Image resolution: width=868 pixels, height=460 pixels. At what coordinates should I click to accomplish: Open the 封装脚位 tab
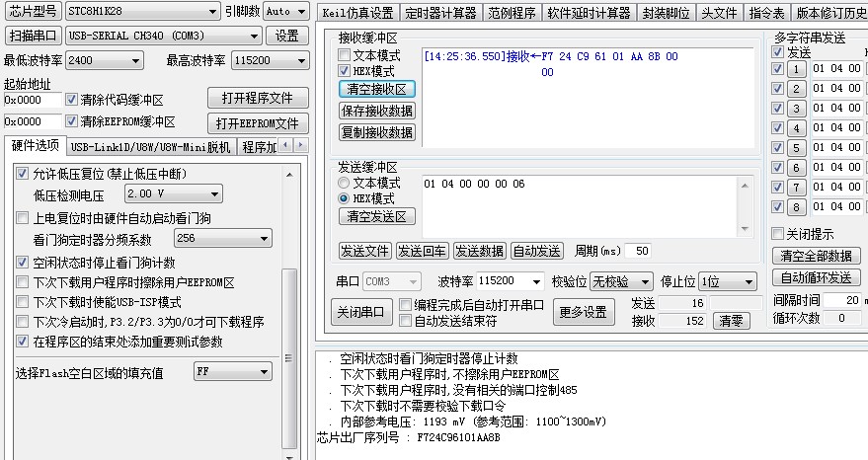[x=666, y=13]
